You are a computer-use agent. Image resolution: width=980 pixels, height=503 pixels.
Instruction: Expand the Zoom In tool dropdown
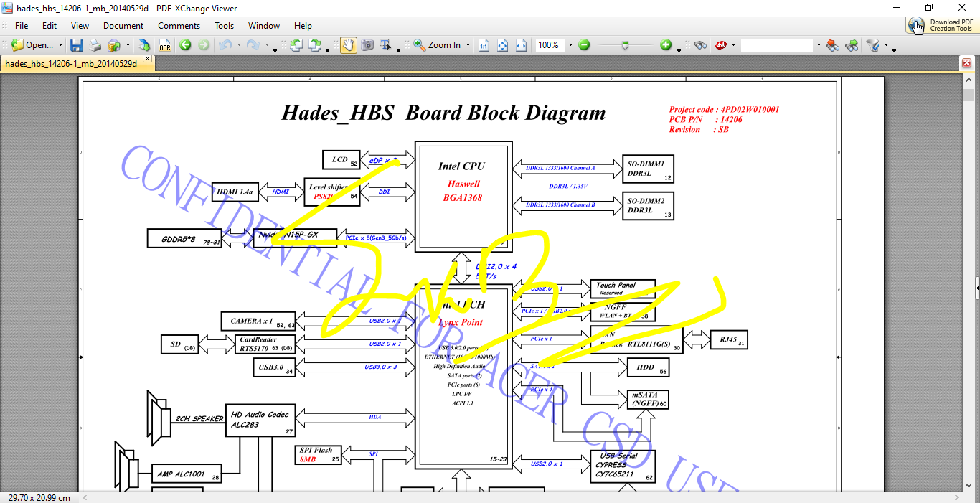coord(468,45)
